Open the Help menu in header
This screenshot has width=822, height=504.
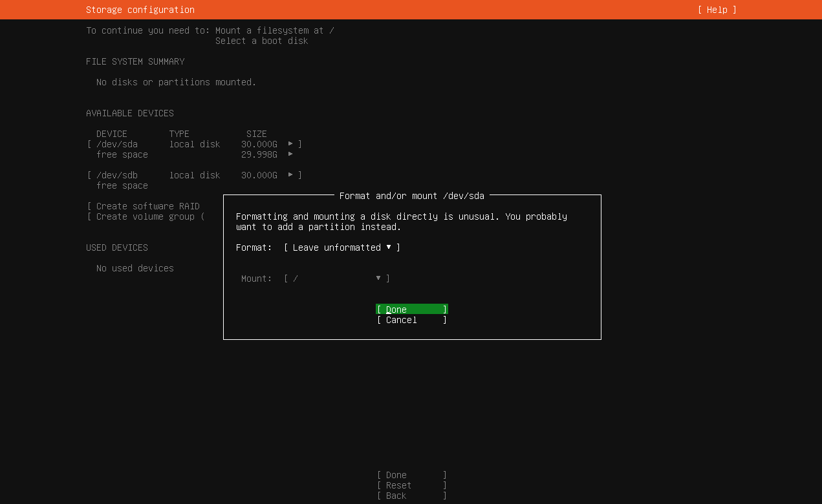click(717, 10)
